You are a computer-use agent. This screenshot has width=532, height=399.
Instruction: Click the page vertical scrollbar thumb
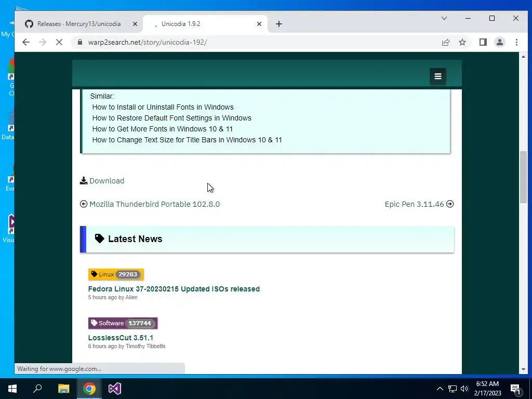(x=523, y=177)
